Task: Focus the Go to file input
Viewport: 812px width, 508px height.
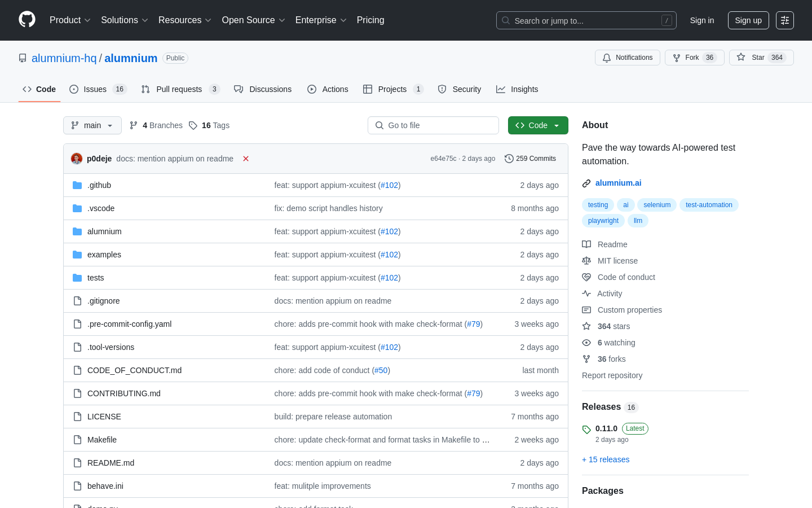Action: coord(433,125)
